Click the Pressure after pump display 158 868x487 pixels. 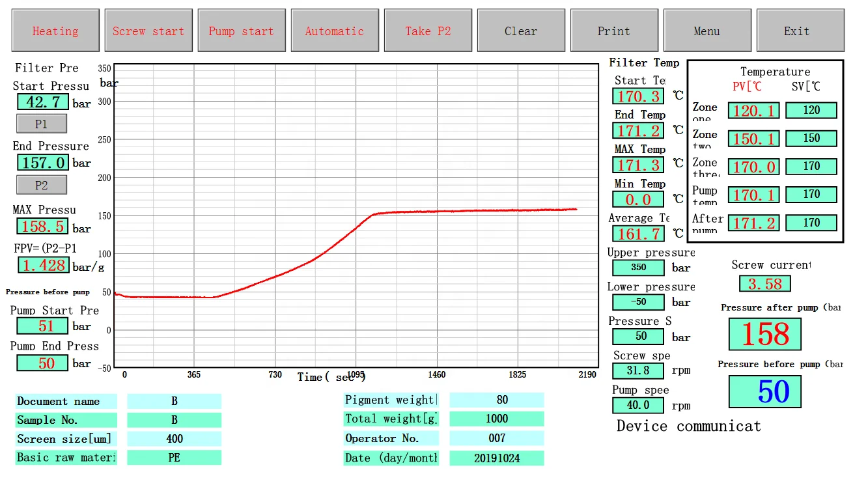pos(764,333)
